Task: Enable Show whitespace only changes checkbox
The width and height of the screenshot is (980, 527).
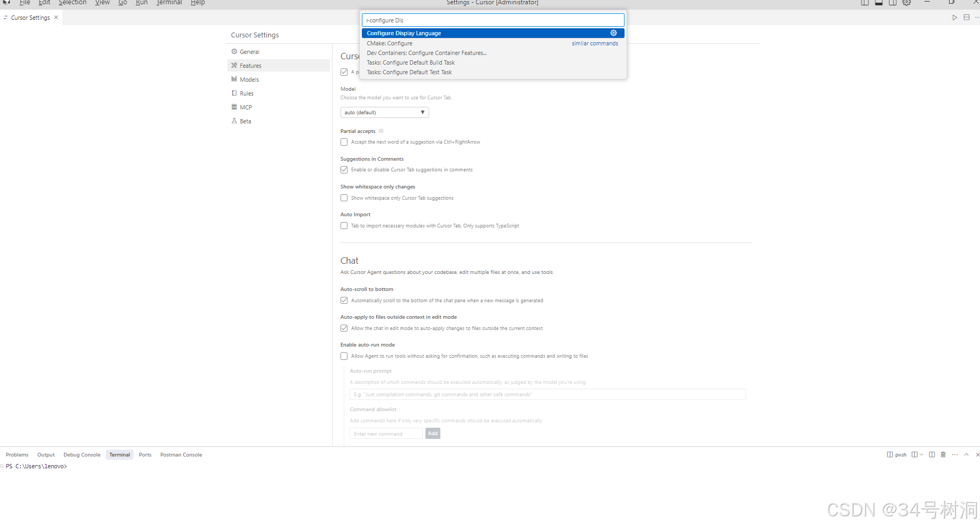Action: pos(344,198)
